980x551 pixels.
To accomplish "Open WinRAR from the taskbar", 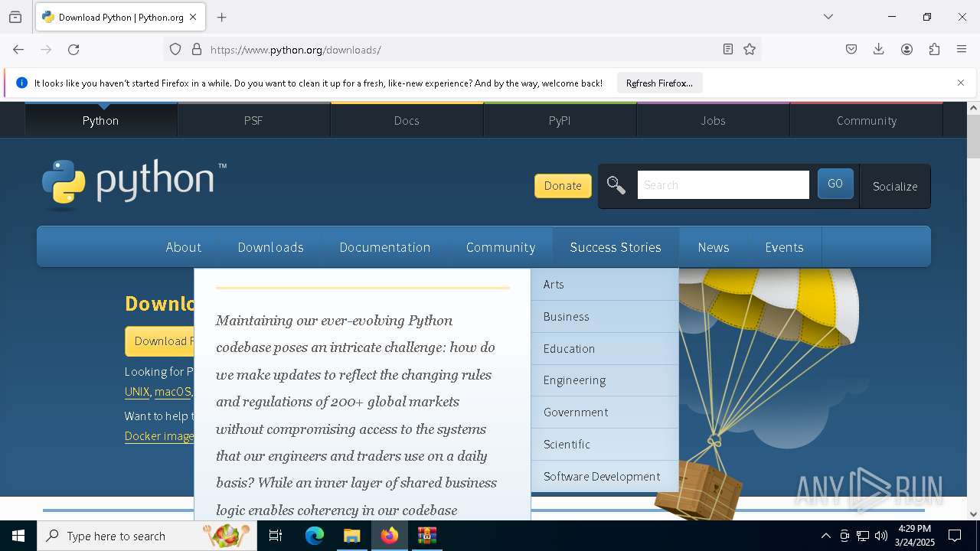I will click(427, 536).
